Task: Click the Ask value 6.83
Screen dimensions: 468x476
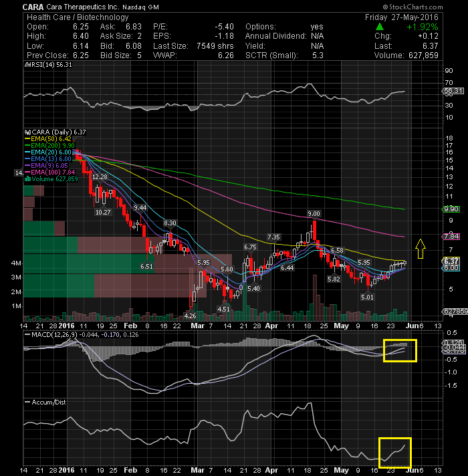Action: [134, 27]
